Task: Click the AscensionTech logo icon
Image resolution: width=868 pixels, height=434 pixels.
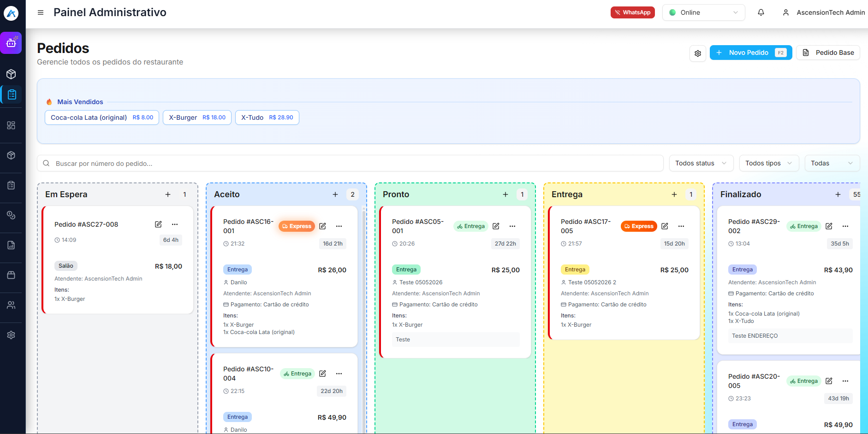Action: tap(11, 13)
